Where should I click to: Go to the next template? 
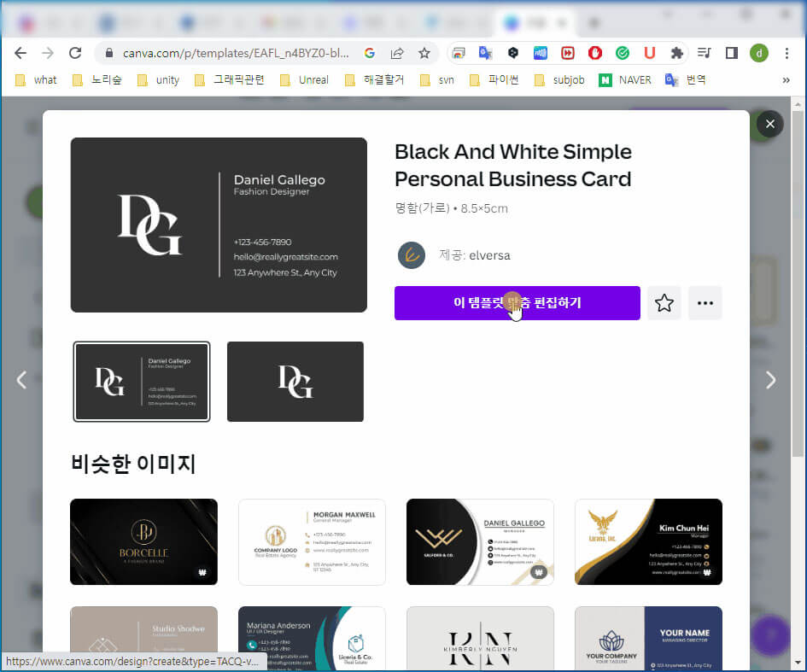tap(770, 380)
